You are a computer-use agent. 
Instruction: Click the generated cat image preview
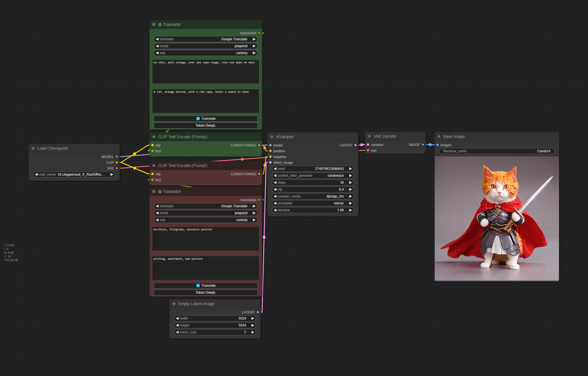(497, 219)
